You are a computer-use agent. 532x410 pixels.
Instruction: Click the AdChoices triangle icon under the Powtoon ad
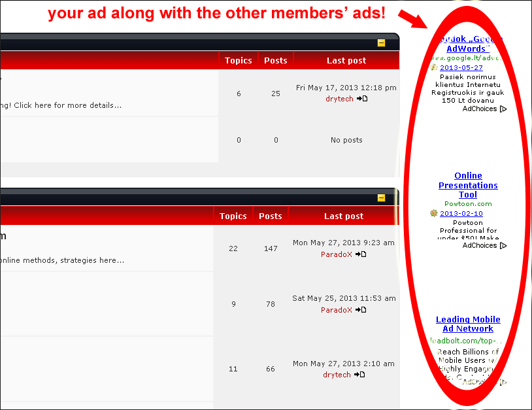(x=503, y=245)
